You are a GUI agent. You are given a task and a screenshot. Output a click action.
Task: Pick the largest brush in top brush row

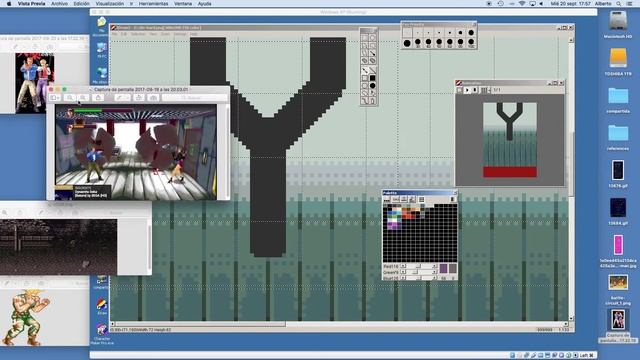471,33
